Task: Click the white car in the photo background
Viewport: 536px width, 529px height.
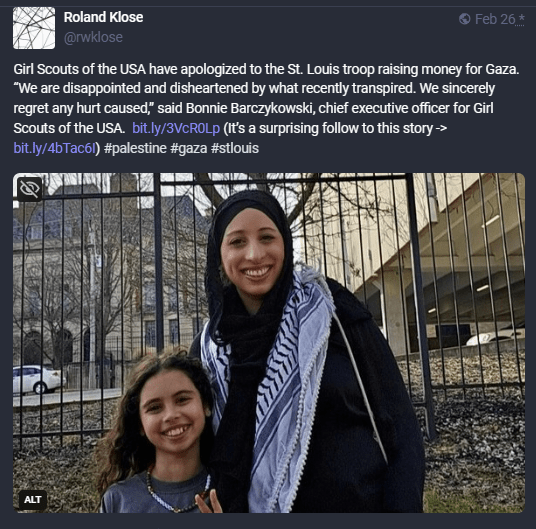Action: [38, 379]
